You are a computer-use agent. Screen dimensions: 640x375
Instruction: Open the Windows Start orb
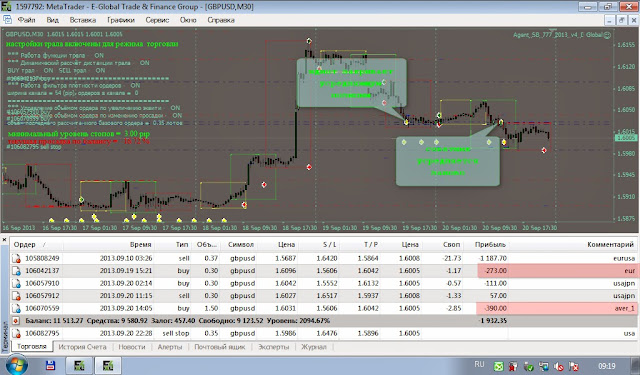click(x=16, y=365)
